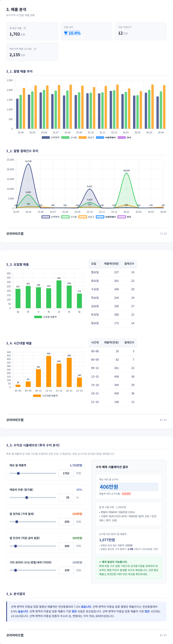Click the 요일 column header
Image resolution: width=173 pixels, height=644 pixels.
(x=94, y=264)
